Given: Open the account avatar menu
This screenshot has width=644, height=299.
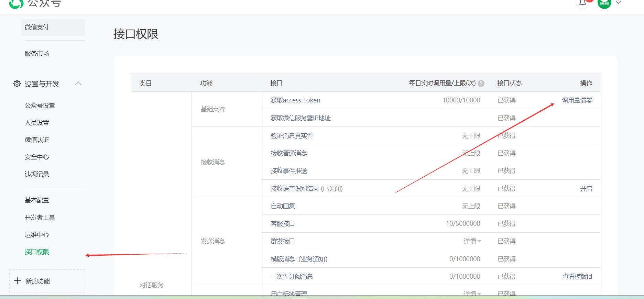Looking at the screenshot, I should [x=604, y=3].
